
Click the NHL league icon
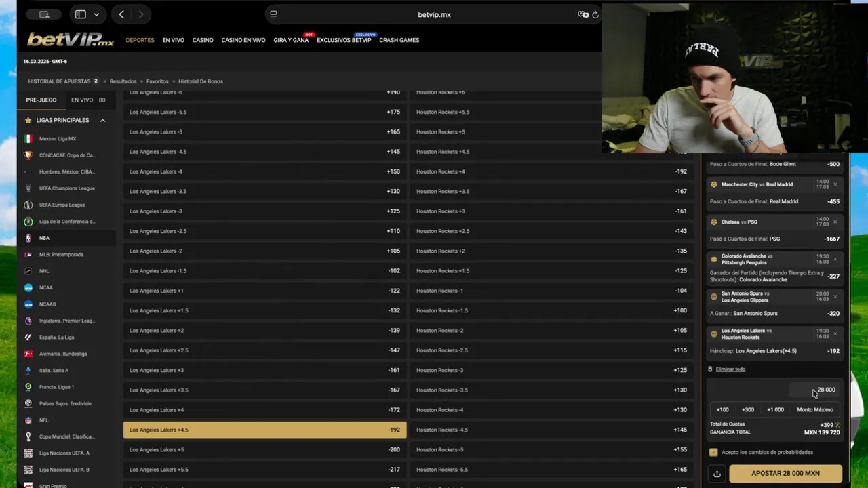click(x=28, y=271)
